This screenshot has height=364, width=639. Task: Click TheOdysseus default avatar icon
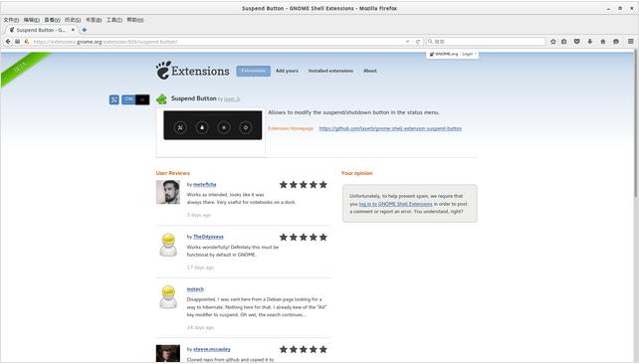pos(168,245)
